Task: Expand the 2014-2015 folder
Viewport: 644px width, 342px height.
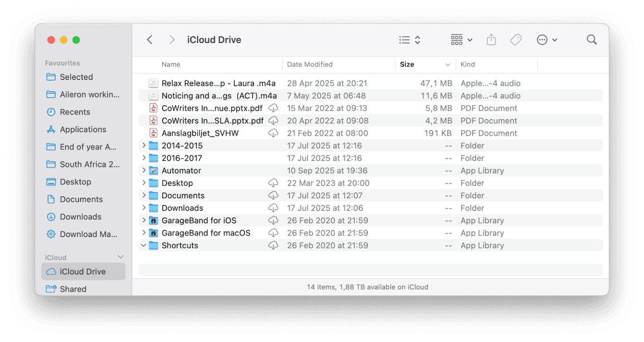Action: coord(143,146)
